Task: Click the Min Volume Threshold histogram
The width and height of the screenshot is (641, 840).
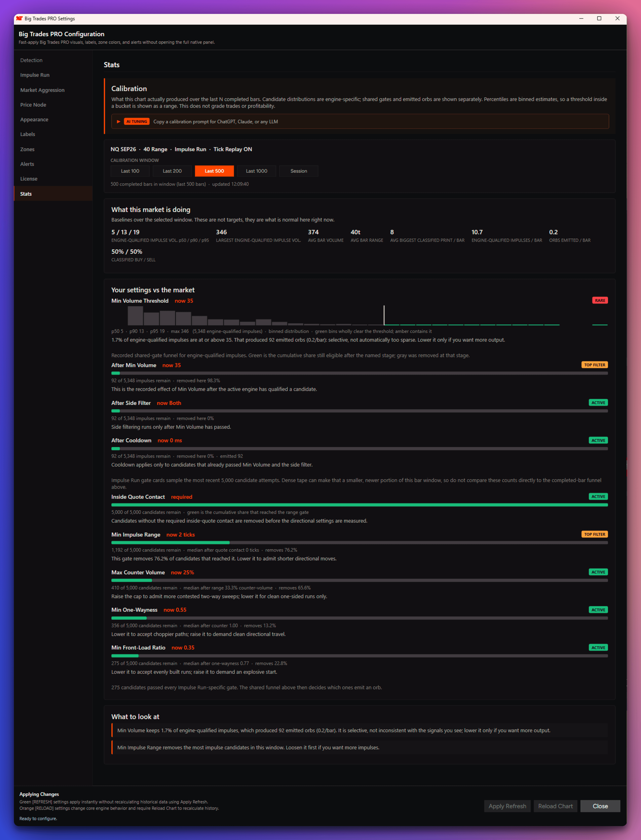Action: [x=359, y=315]
